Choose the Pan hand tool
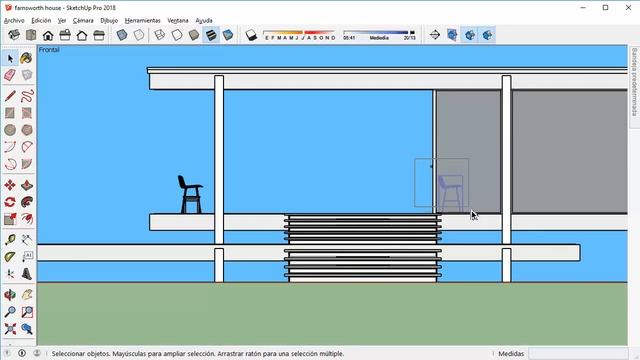Image resolution: width=640 pixels, height=360 pixels. point(27,295)
